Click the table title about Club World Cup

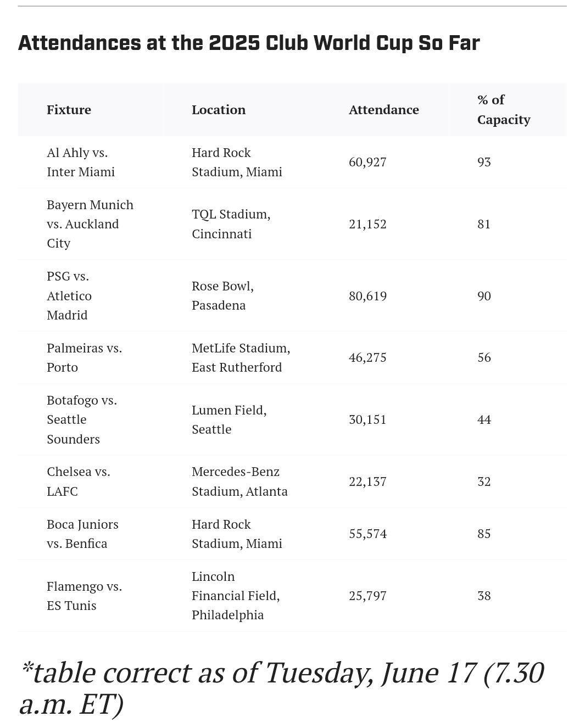(249, 43)
